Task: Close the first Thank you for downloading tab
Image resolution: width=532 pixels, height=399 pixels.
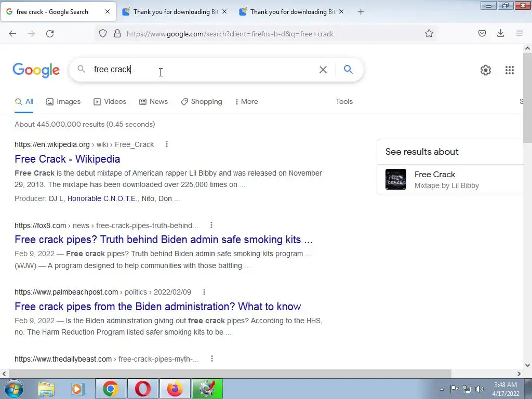Action: 224,11
